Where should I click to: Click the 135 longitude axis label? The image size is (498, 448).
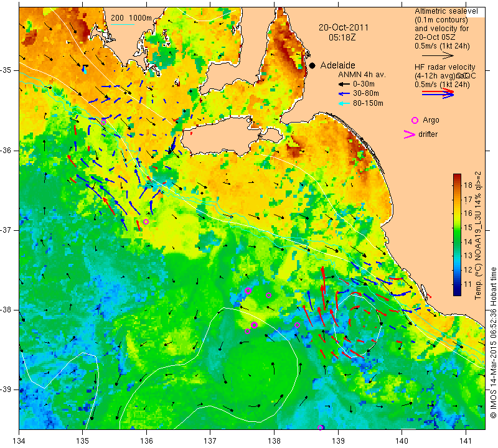click(x=83, y=441)
